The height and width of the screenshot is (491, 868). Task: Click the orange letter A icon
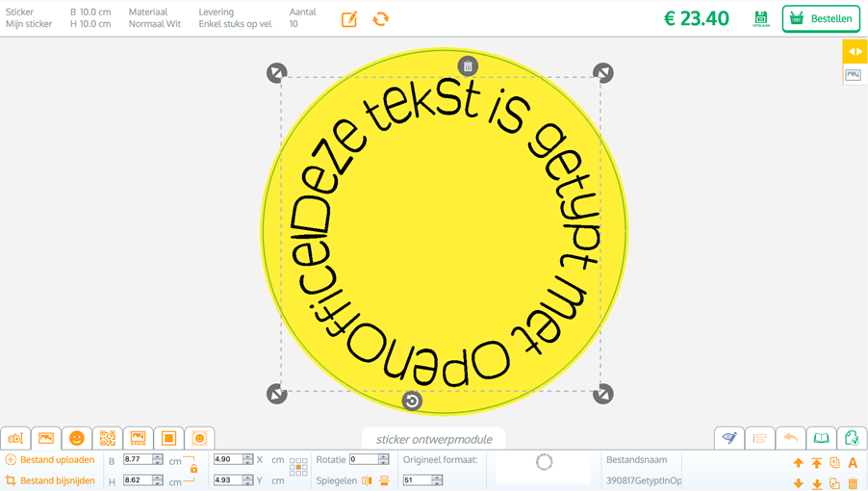click(x=853, y=463)
